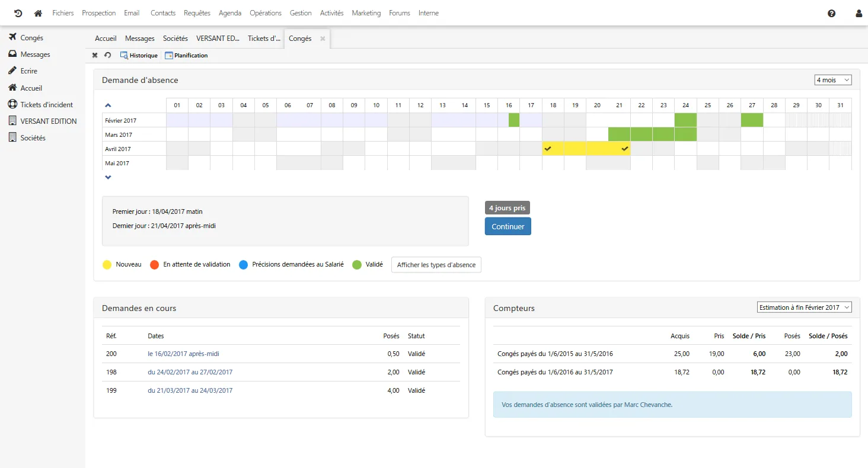Open the 4 mois period dropdown
This screenshot has height=468, width=868.
(833, 80)
